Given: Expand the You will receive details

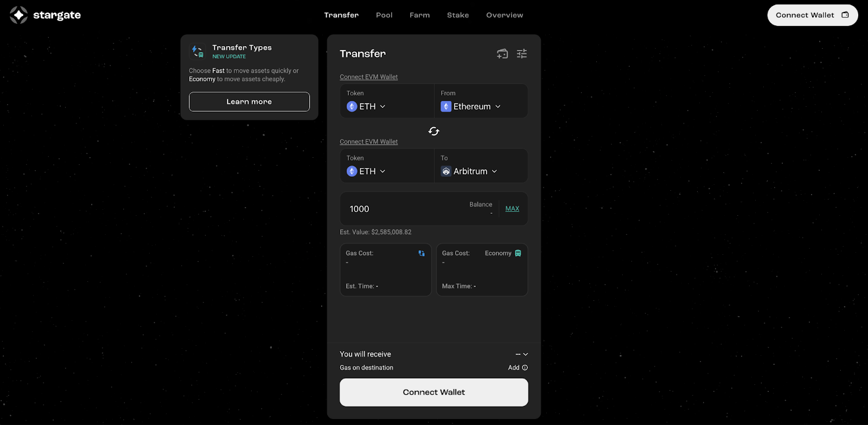Looking at the screenshot, I should pos(522,355).
